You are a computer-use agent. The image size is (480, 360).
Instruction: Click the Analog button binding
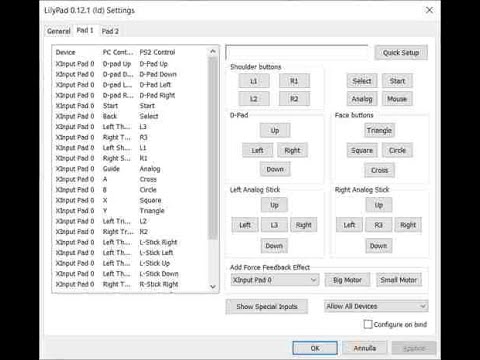(x=362, y=99)
